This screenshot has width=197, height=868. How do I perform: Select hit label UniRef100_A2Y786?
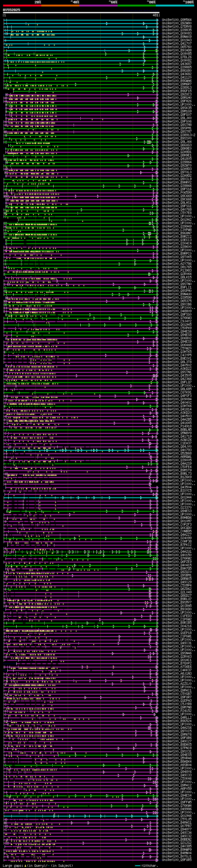pyautogui.click(x=176, y=264)
